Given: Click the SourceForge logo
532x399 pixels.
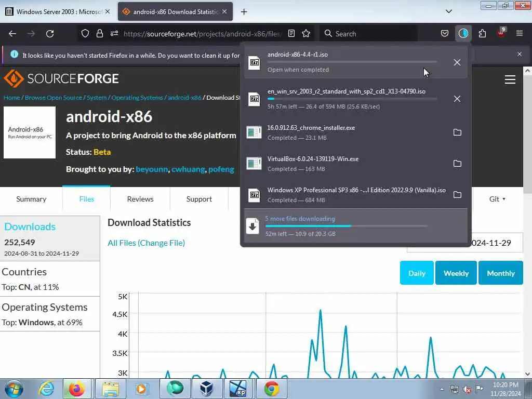Looking at the screenshot, I should click(61, 79).
